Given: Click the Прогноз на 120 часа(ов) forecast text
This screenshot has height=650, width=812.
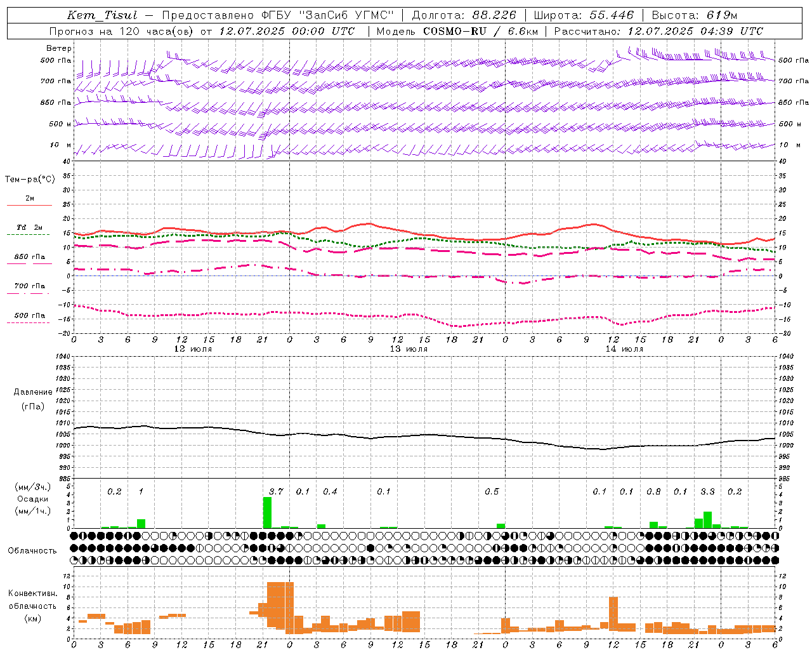Looking at the screenshot, I should click(x=122, y=31).
